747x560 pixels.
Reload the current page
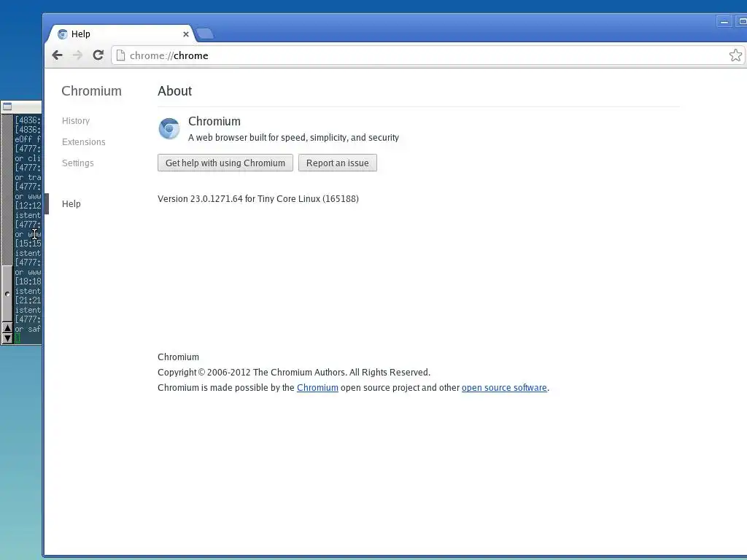click(x=98, y=55)
